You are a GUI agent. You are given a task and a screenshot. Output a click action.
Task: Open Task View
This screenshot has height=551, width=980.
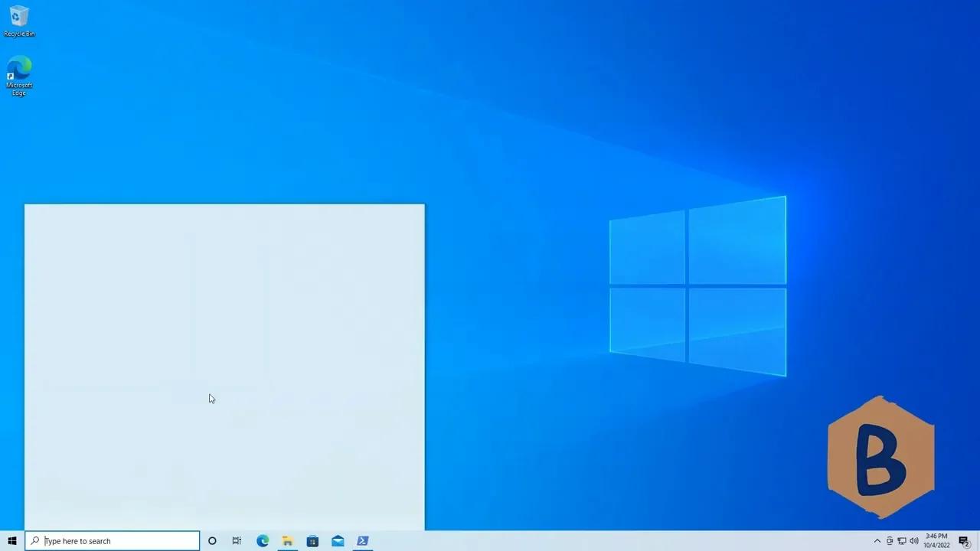[237, 541]
